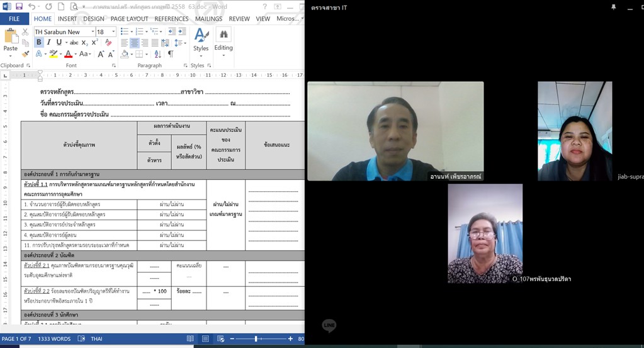Click the Redo/Repeat icon in Word
Image resolution: width=644 pixels, height=348 pixels.
pyautogui.click(x=48, y=6)
